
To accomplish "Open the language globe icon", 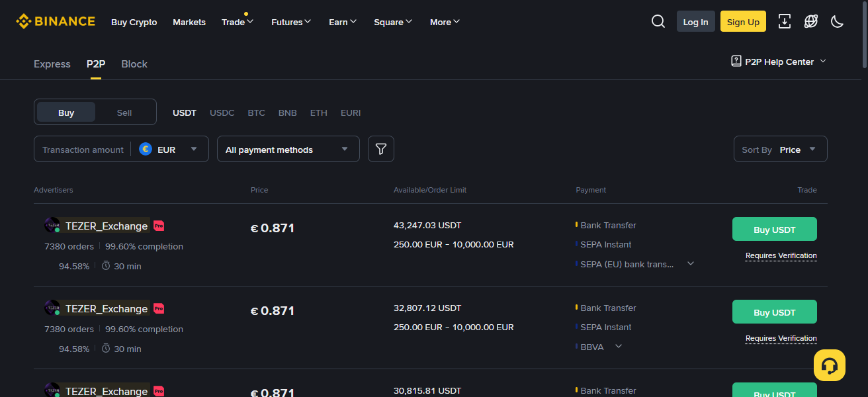I will coord(811,21).
